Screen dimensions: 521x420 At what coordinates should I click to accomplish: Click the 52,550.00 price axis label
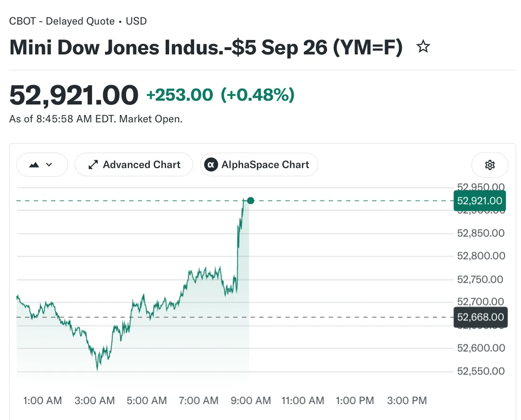tap(481, 371)
